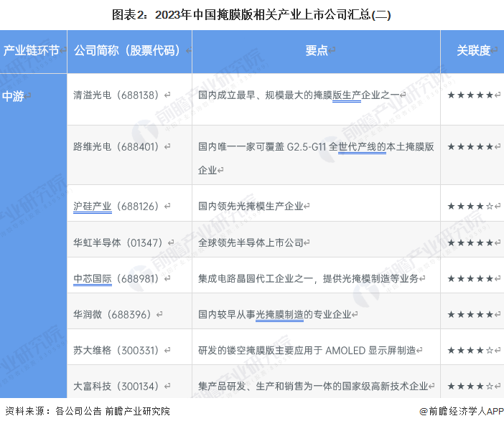
Task: Click the star rating in 路维光电 row
Action: 470,147
